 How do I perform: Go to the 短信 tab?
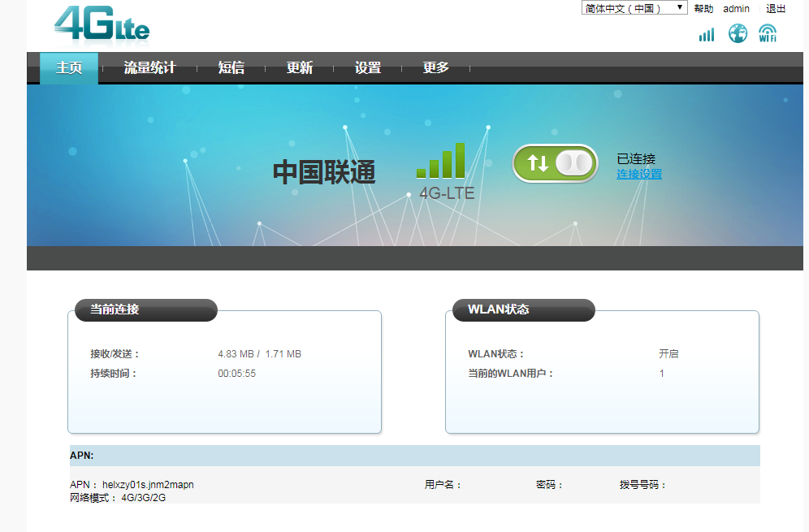pyautogui.click(x=231, y=68)
